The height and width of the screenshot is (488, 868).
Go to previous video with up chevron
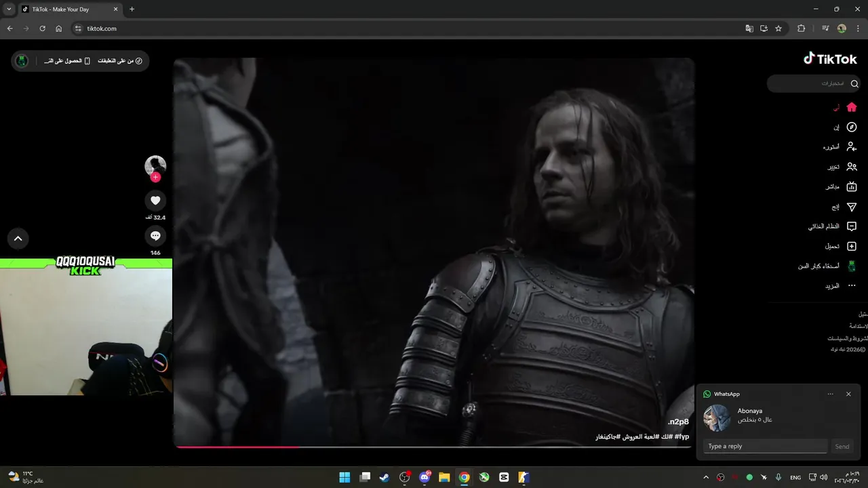coord(18,238)
